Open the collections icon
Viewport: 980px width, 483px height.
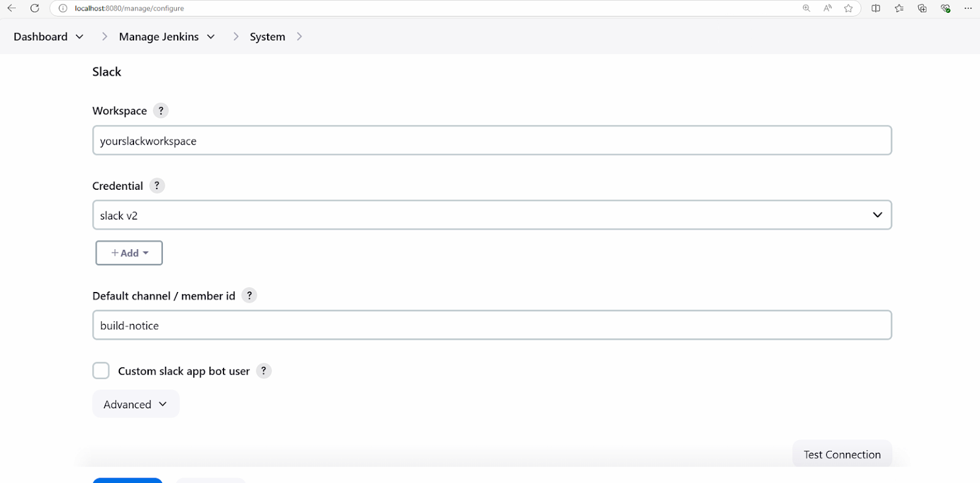922,9
